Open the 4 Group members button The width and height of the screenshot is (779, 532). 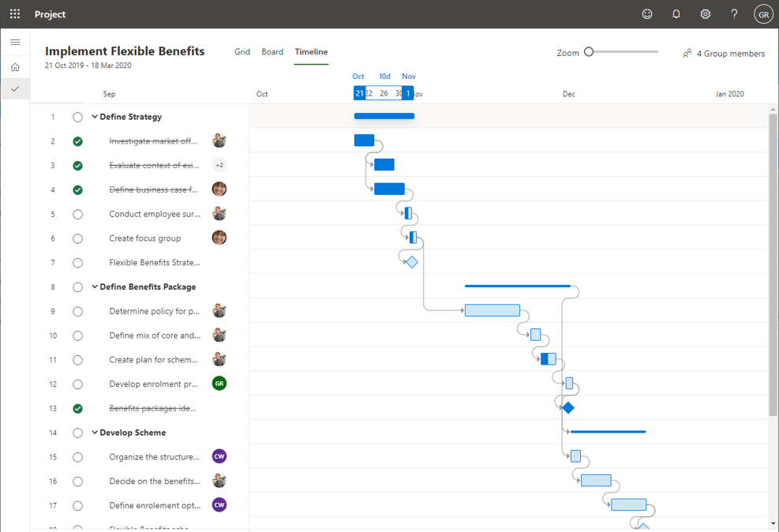click(724, 54)
